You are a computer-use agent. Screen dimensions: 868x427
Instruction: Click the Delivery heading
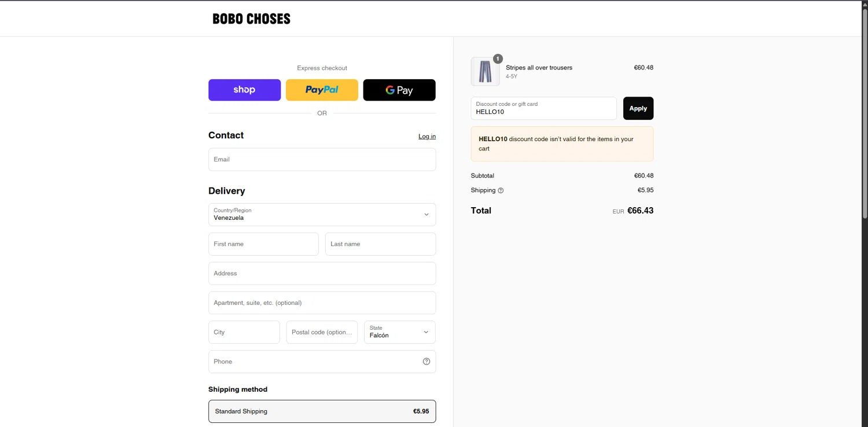point(227,191)
